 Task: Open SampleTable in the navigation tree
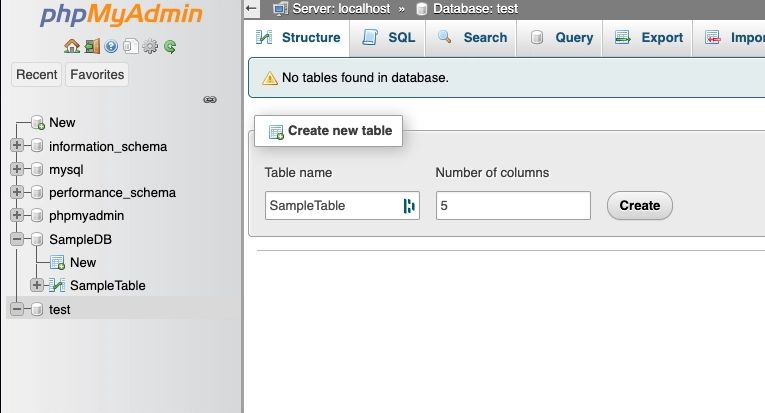(x=108, y=286)
